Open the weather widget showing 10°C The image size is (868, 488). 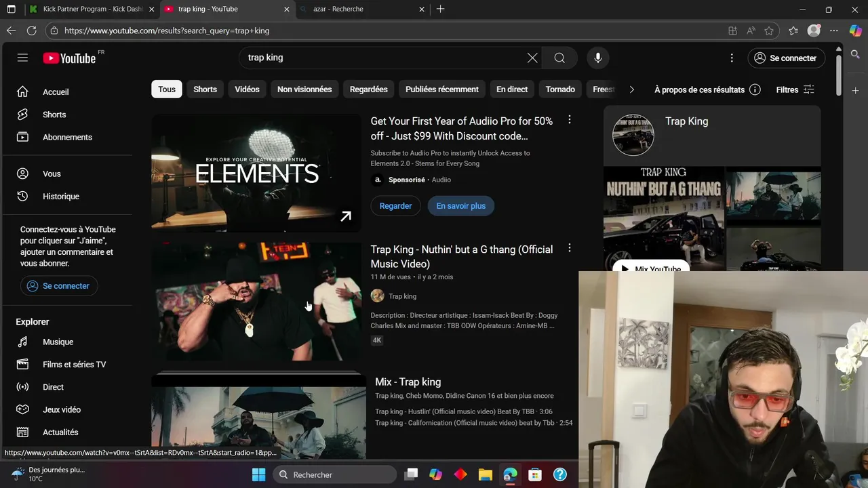click(47, 474)
